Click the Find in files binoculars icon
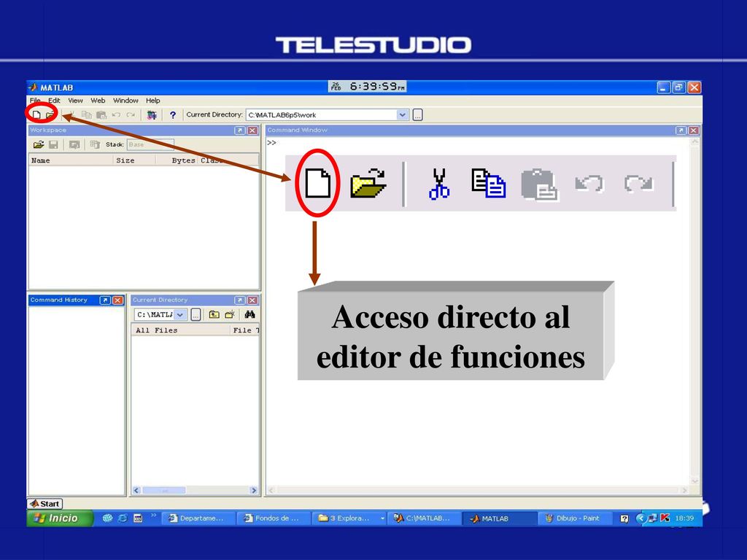The width and height of the screenshot is (747, 560). 249,314
